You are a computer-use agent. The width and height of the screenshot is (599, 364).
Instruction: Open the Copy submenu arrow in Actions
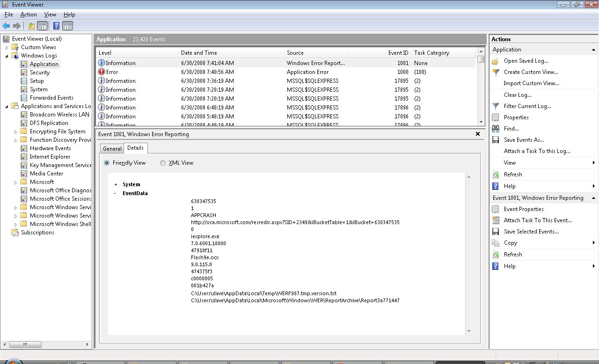[593, 243]
